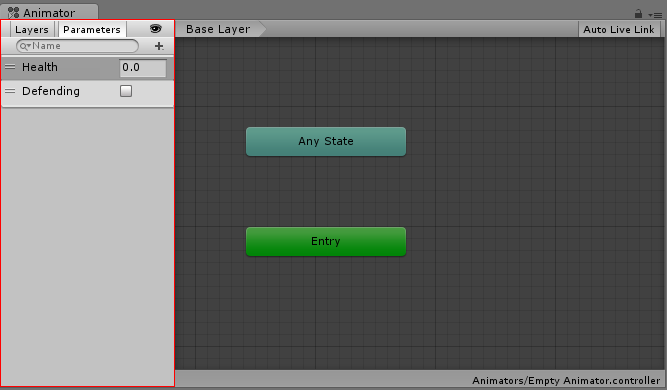Toggle the eye icon to hide parameters panel
The height and width of the screenshot is (390, 667).
point(156,28)
